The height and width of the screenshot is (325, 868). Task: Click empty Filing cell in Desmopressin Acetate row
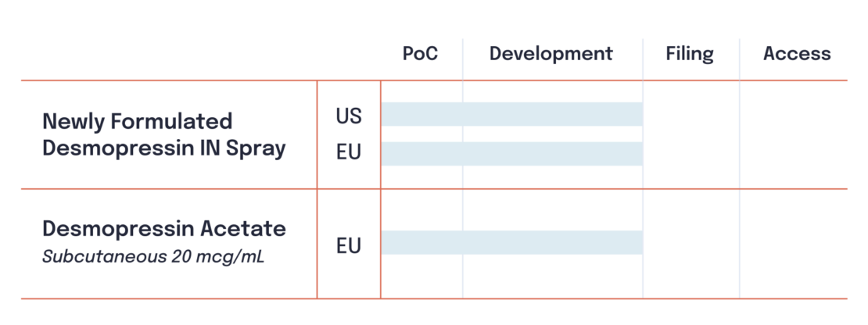coord(690,244)
